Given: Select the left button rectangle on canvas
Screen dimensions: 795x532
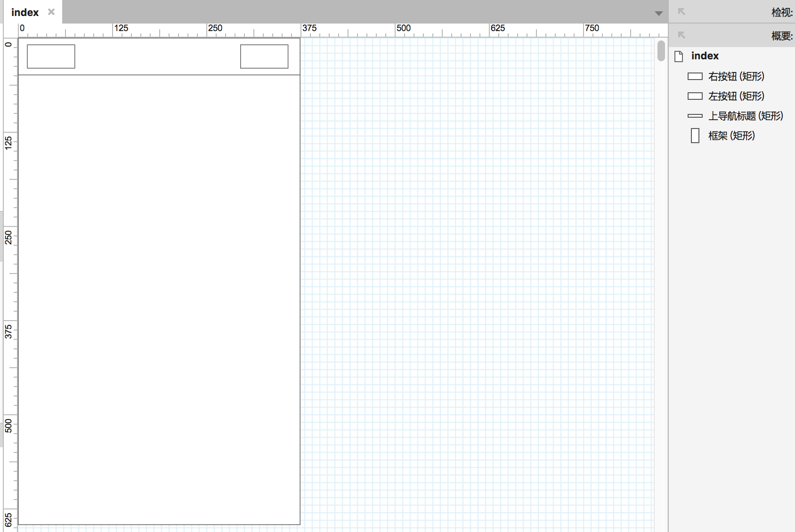Looking at the screenshot, I should point(51,56).
